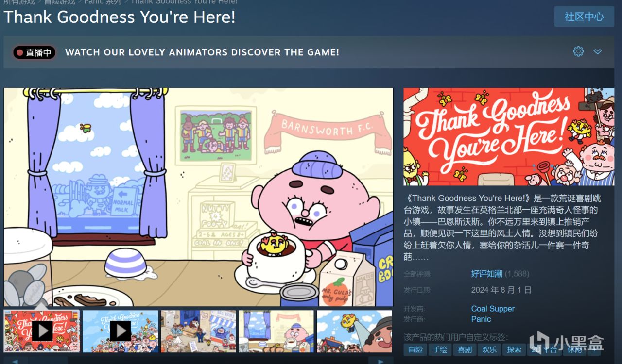622x364 pixels.
Task: Open broadcast settings gear icon
Action: pyautogui.click(x=578, y=51)
